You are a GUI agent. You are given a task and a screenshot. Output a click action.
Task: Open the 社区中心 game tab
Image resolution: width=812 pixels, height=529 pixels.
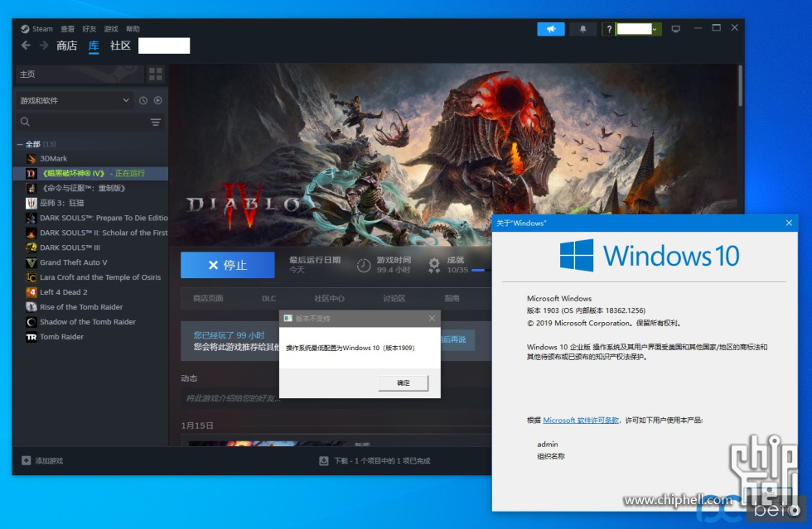(x=330, y=298)
